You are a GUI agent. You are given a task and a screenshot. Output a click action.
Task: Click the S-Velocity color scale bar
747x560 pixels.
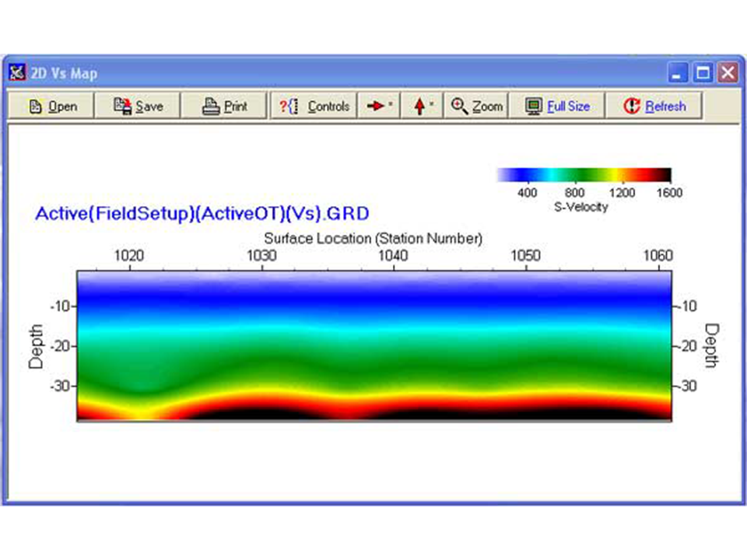click(x=584, y=175)
